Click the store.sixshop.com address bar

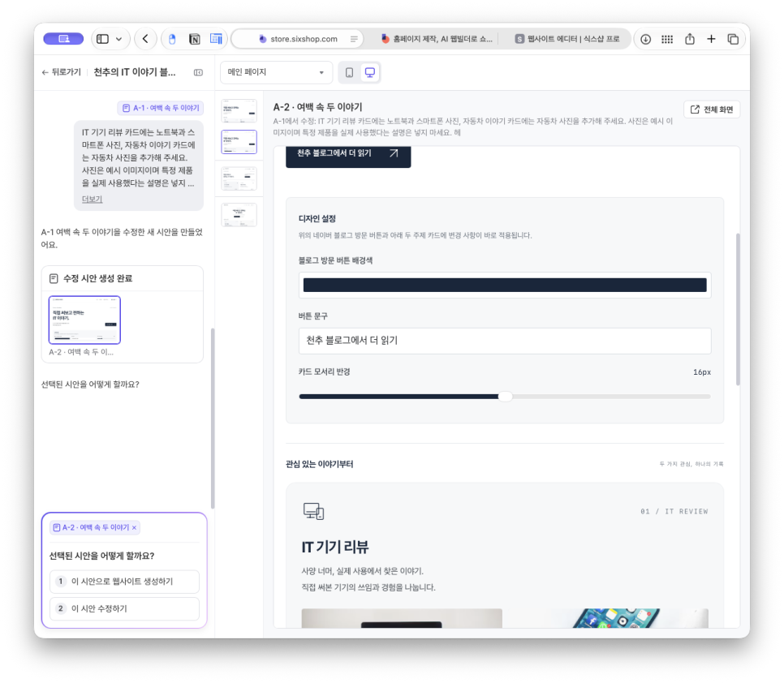pos(298,39)
